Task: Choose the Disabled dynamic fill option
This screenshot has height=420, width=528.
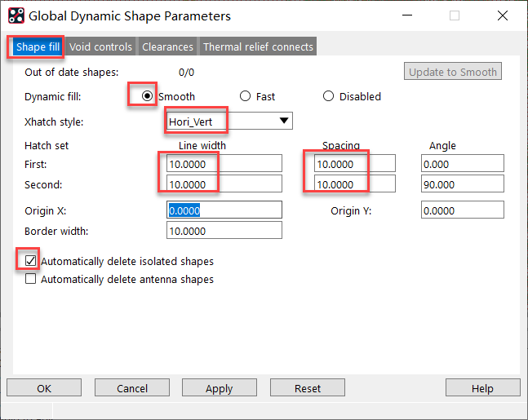Action: [329, 96]
